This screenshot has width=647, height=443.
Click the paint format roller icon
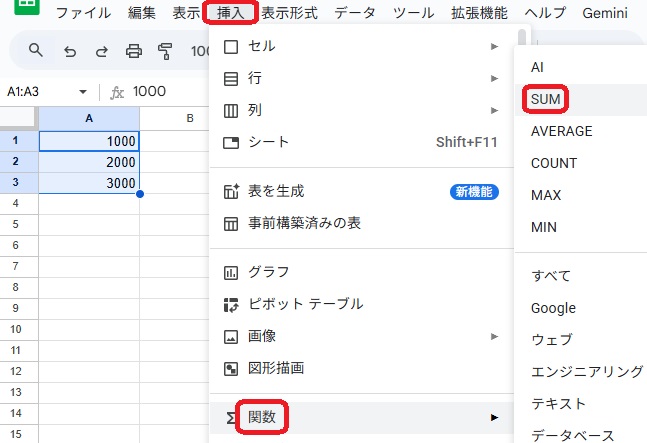pyautogui.click(x=165, y=52)
